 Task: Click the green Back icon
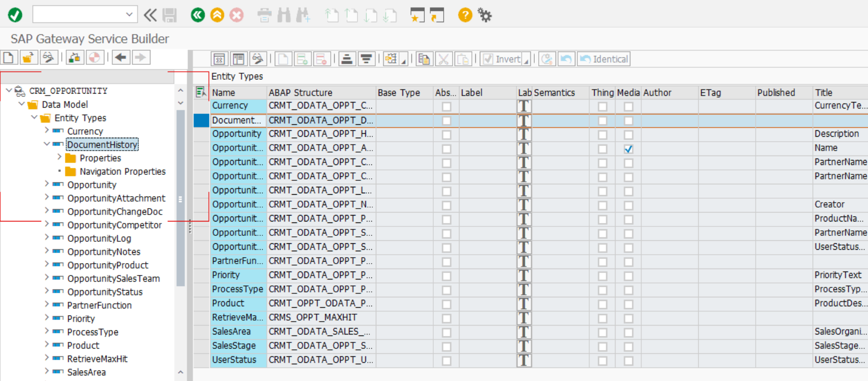point(198,15)
